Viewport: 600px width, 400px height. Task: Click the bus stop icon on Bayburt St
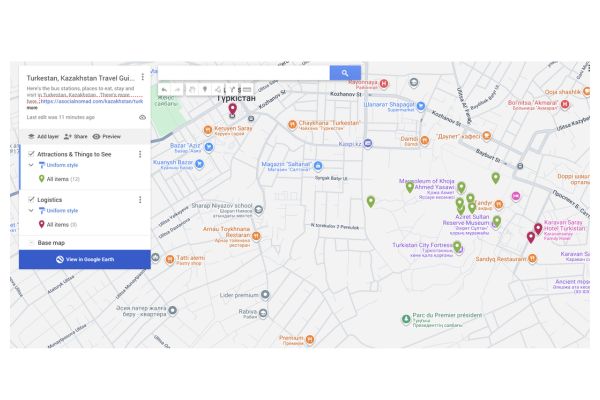point(520,166)
